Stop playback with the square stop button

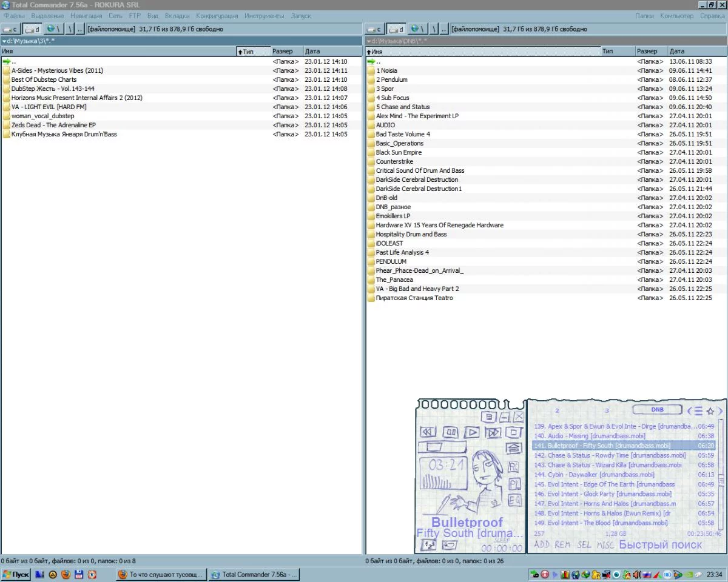tap(514, 432)
